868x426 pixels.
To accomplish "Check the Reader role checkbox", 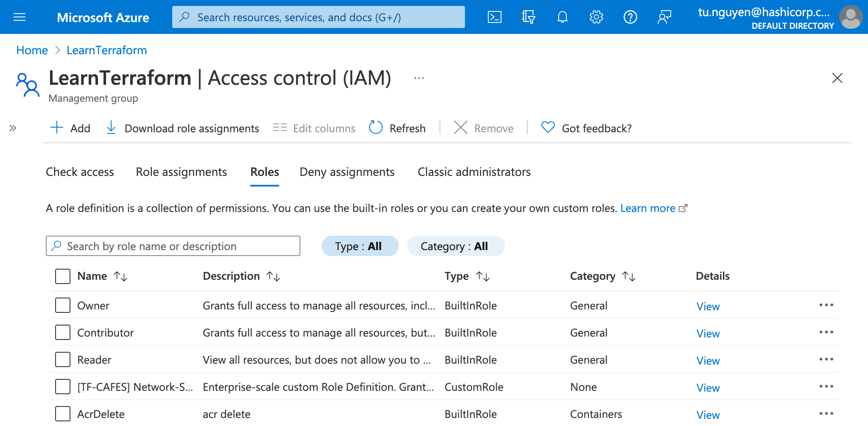I will (63, 359).
